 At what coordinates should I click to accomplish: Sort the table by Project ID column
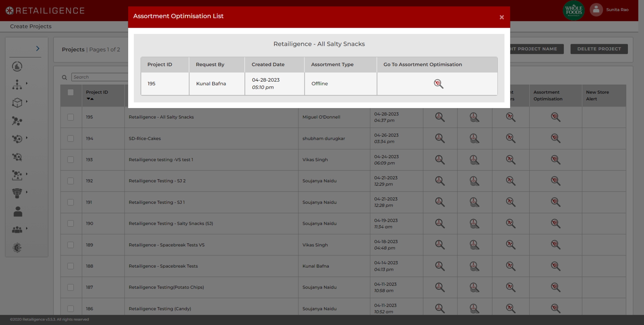click(x=90, y=99)
